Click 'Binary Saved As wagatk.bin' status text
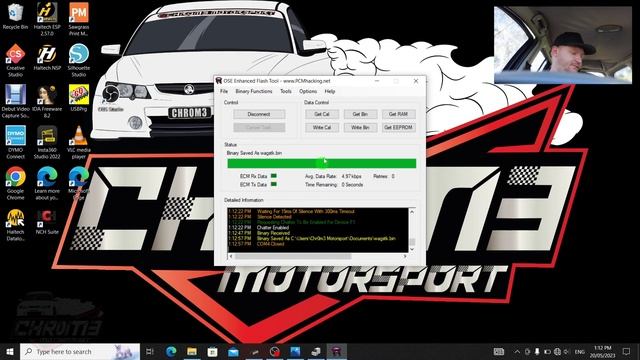Image resolution: width=640 pixels, height=360 pixels. (x=254, y=153)
